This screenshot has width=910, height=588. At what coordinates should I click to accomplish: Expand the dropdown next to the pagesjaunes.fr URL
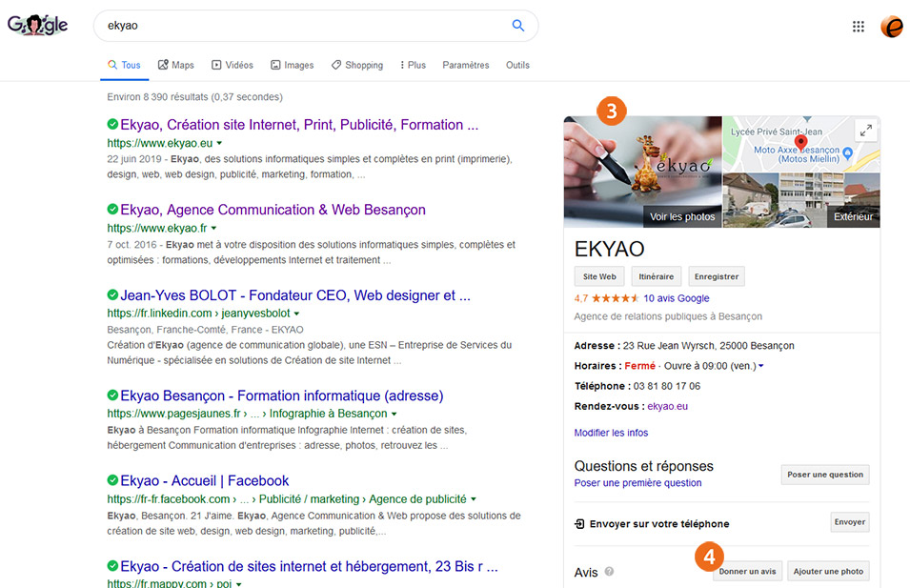394,414
